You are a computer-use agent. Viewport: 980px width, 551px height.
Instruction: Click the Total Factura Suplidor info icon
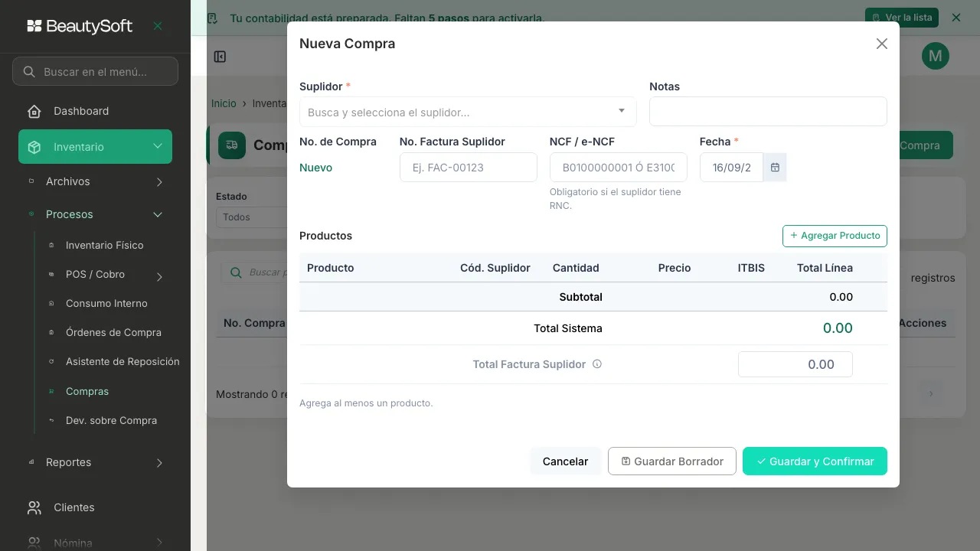tap(597, 364)
